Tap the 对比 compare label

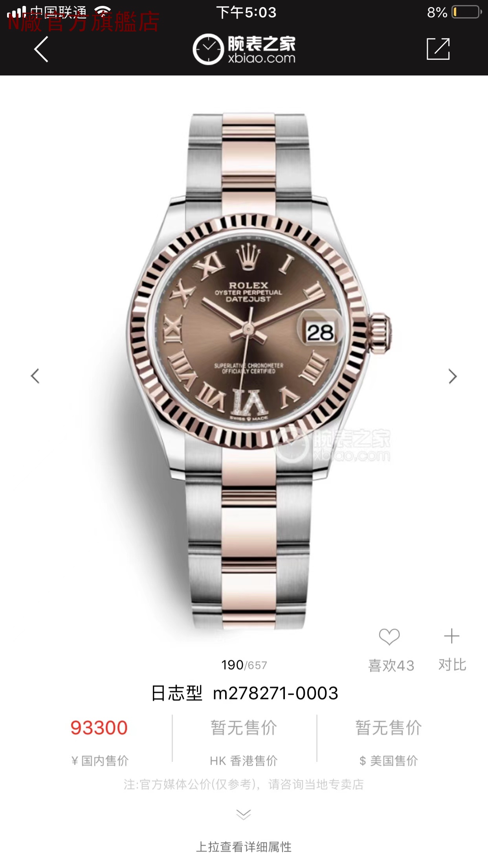pos(452,665)
